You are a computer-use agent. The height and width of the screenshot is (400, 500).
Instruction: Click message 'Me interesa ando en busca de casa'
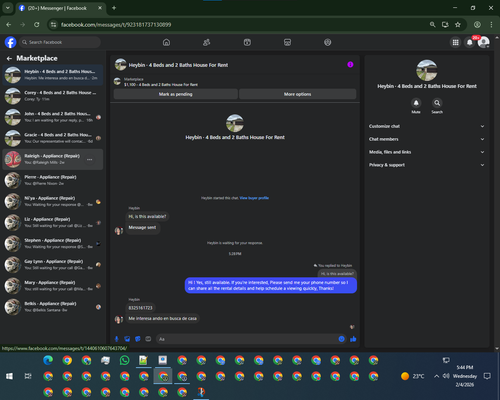point(163,318)
